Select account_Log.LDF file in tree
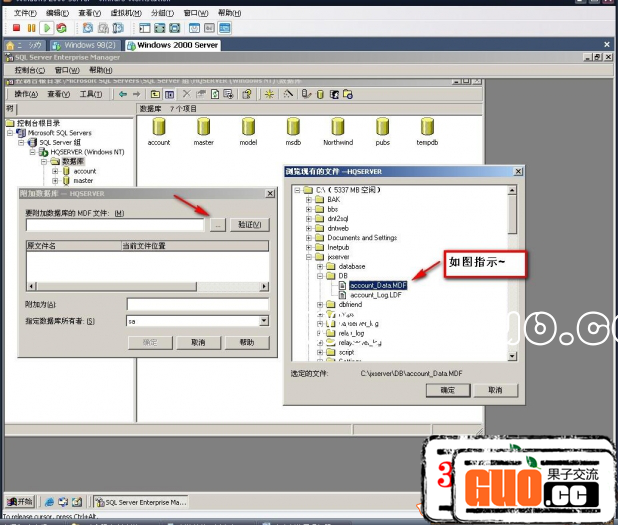The height and width of the screenshot is (525, 618). (376, 295)
